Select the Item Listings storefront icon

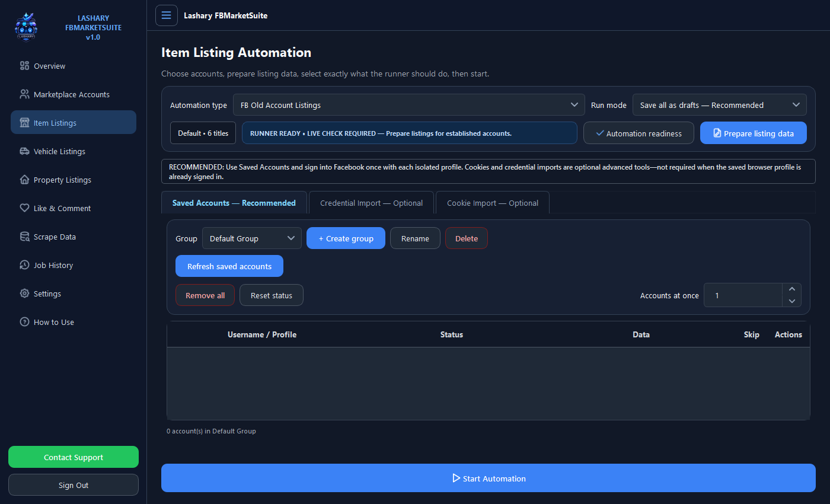[x=24, y=123]
